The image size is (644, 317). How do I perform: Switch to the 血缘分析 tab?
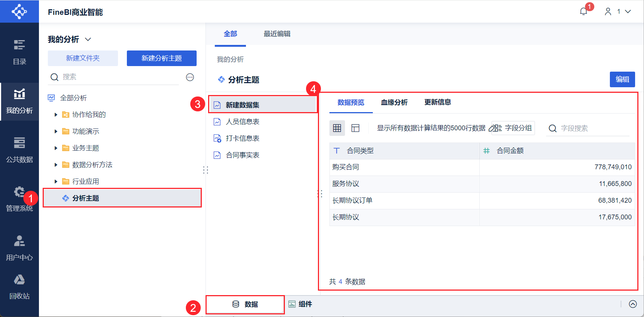tap(394, 102)
